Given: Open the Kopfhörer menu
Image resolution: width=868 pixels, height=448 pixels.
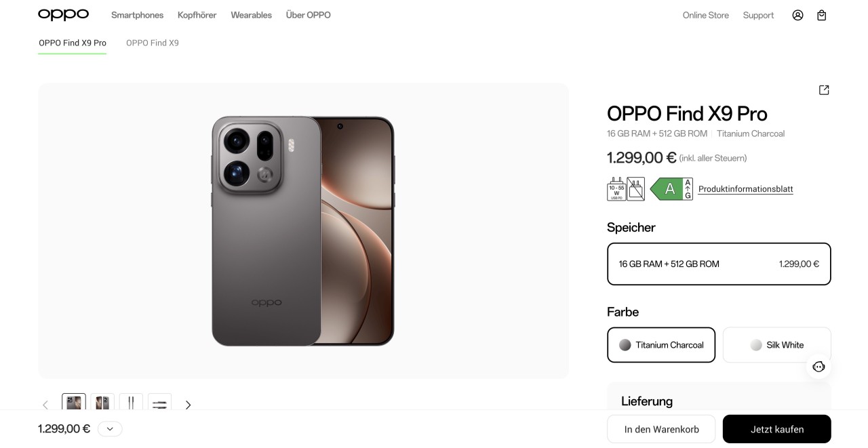Looking at the screenshot, I should click(197, 14).
